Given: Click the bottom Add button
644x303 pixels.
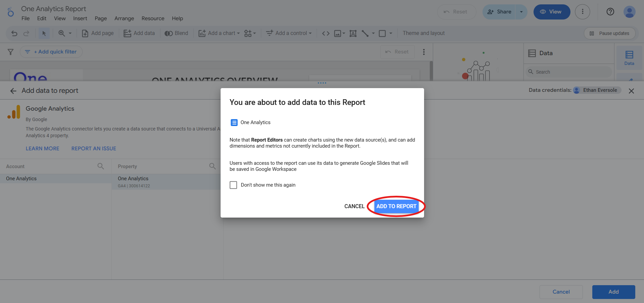Looking at the screenshot, I should coord(613,292).
